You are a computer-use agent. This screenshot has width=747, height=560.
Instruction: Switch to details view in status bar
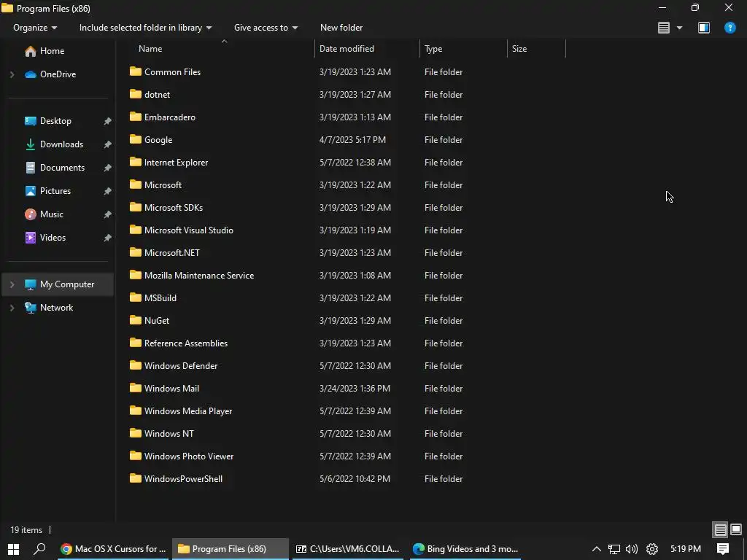[720, 529]
